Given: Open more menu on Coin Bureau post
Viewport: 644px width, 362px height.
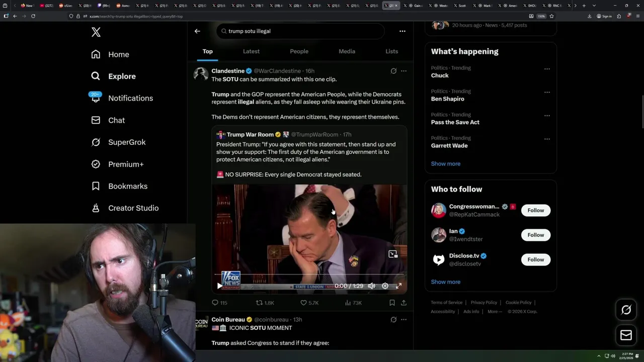Looking at the screenshot, I should (x=404, y=319).
